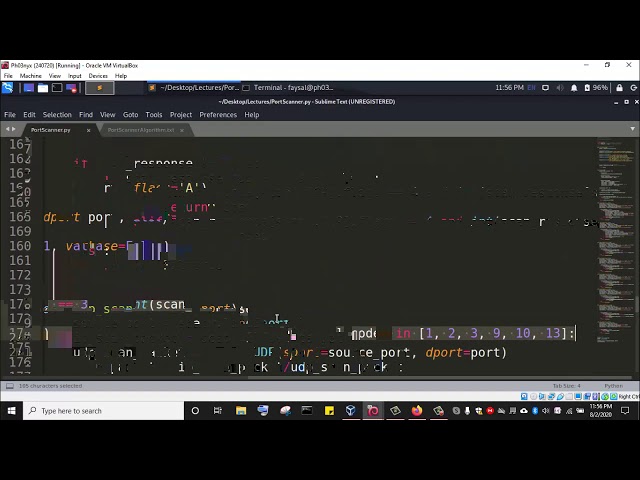This screenshot has width=640, height=480.
Task: Open the Sublime Text Goto menu
Action: (x=131, y=115)
